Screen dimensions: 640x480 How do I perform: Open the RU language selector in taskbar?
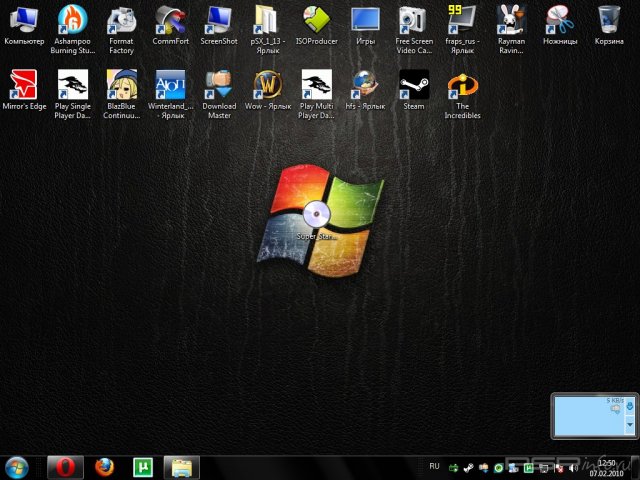pyautogui.click(x=434, y=466)
